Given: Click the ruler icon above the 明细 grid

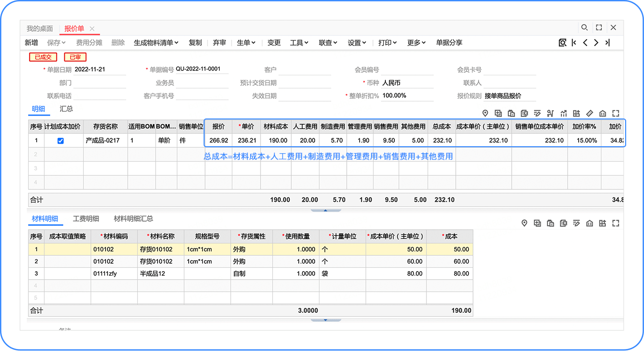Looking at the screenshot, I should [x=590, y=114].
